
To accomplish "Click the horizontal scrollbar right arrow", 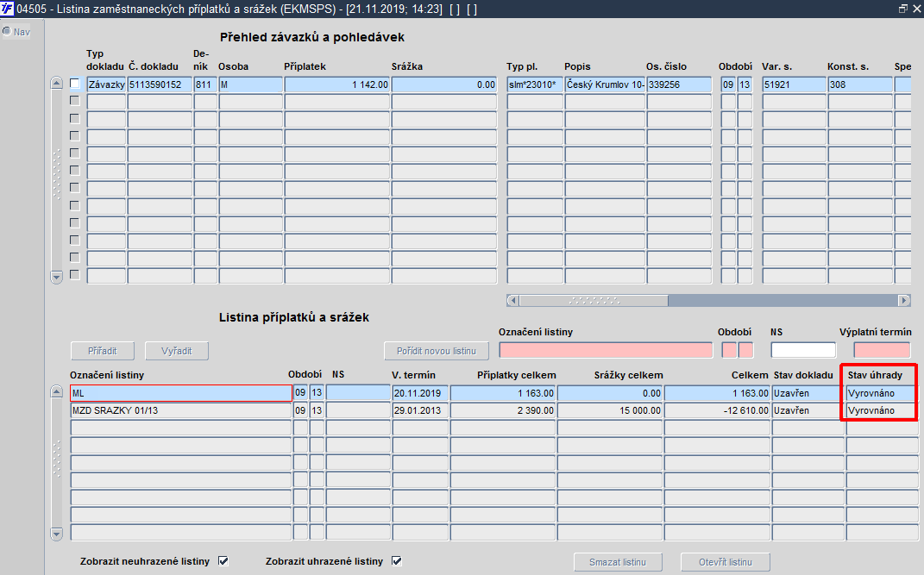I will click(x=904, y=301).
